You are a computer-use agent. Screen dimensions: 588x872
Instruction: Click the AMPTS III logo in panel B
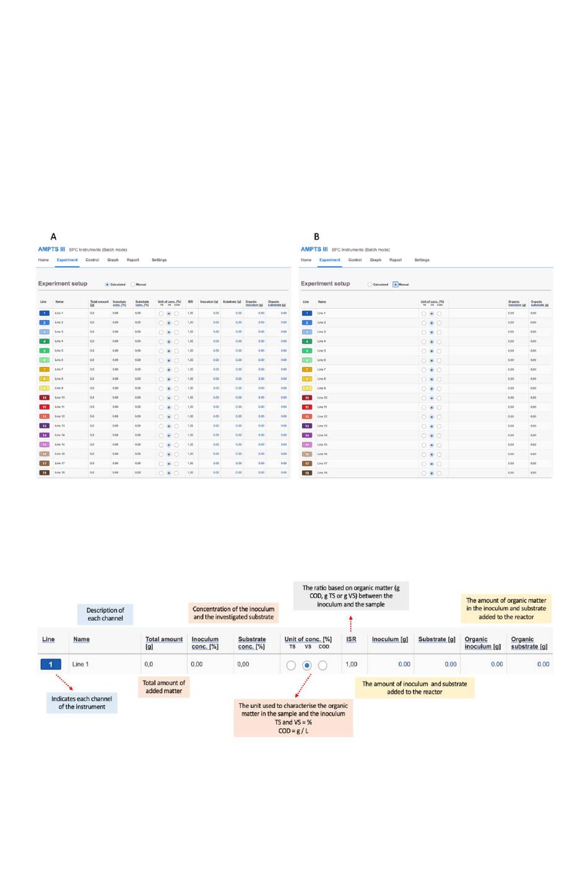click(x=314, y=249)
